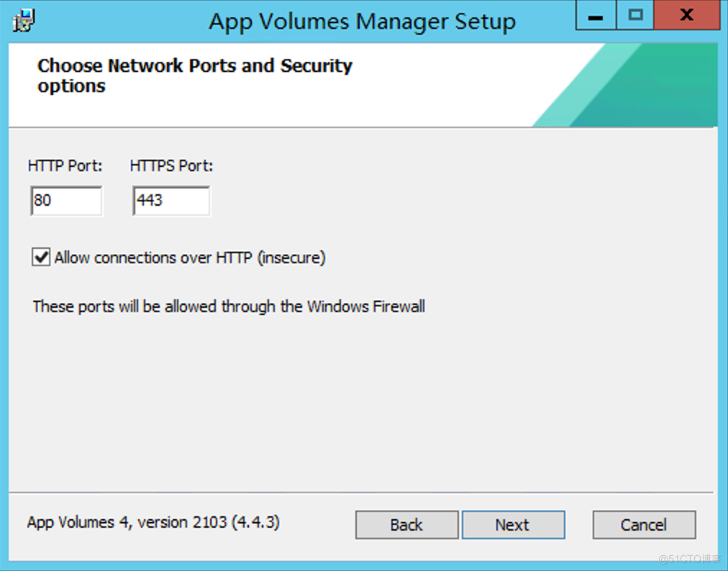Cancel the App Volumes Manager setup
The width and height of the screenshot is (728, 571).
[x=643, y=524]
